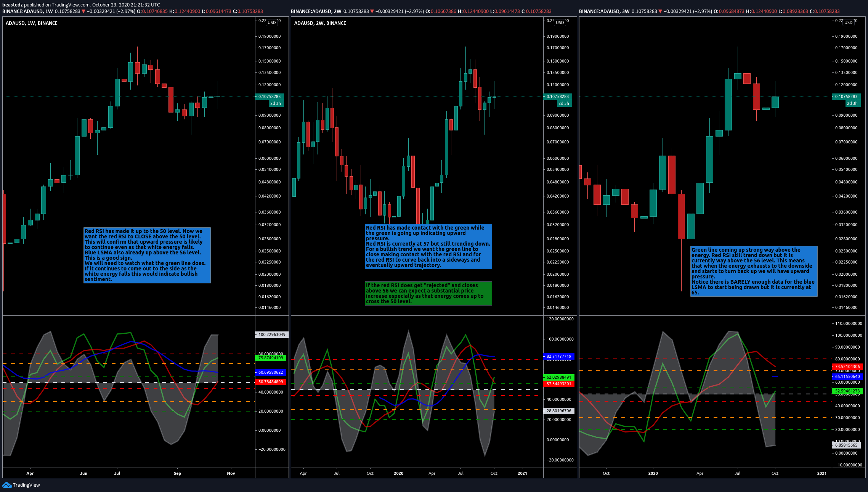
Task: Click the gray indicator value 100.22963049
Action: (272, 334)
